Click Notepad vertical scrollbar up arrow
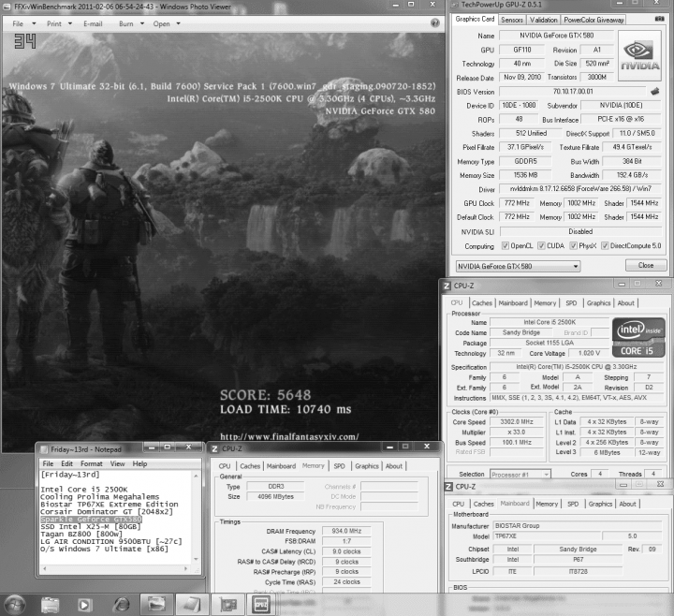 pos(196,476)
